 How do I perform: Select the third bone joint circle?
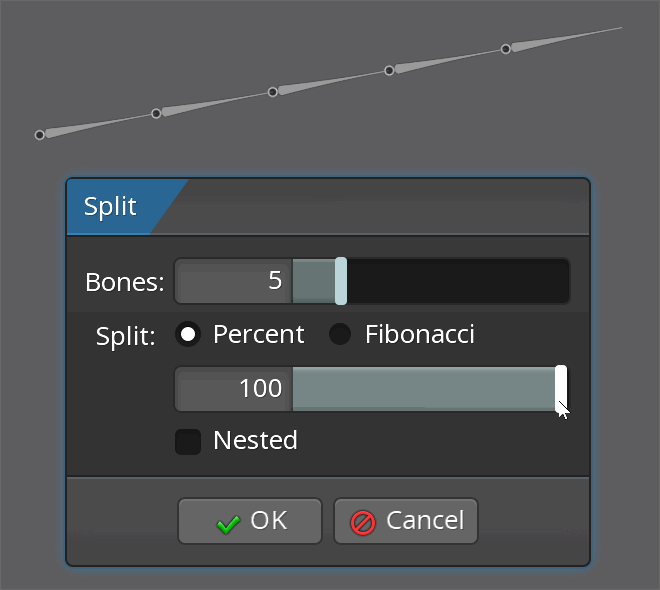273,92
